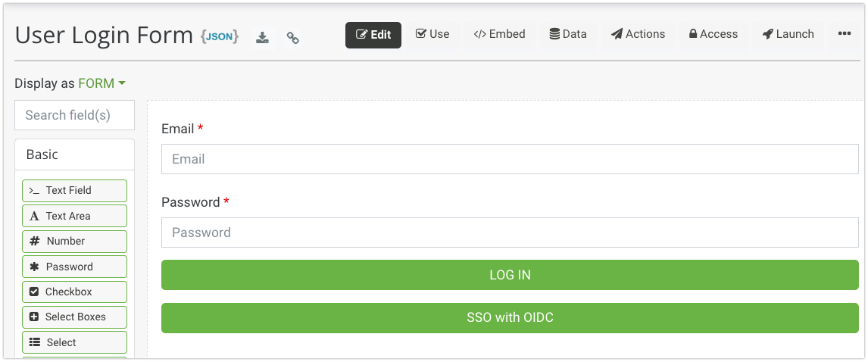Add a Select Boxes component
The height and width of the screenshot is (362, 868).
(x=74, y=317)
